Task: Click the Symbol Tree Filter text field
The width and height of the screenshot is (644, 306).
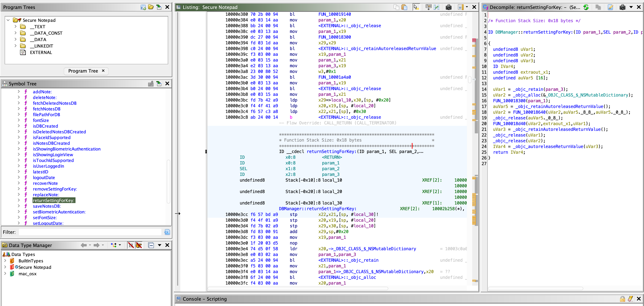Action: [90, 232]
